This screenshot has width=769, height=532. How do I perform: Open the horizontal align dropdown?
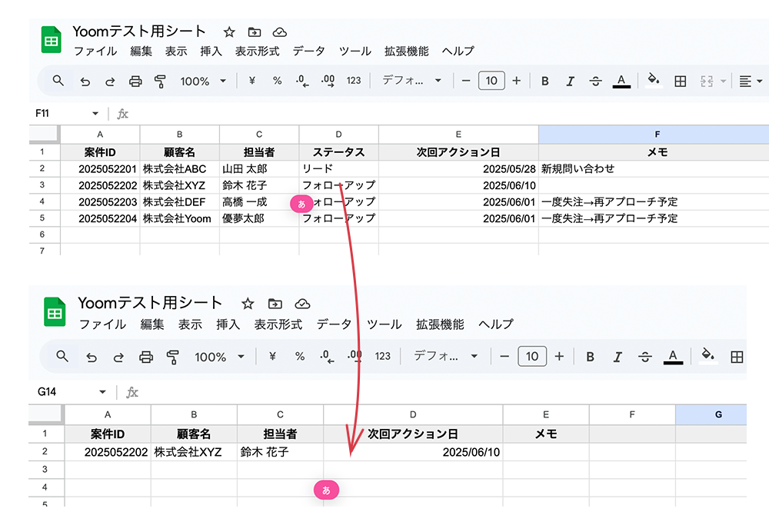click(x=750, y=81)
